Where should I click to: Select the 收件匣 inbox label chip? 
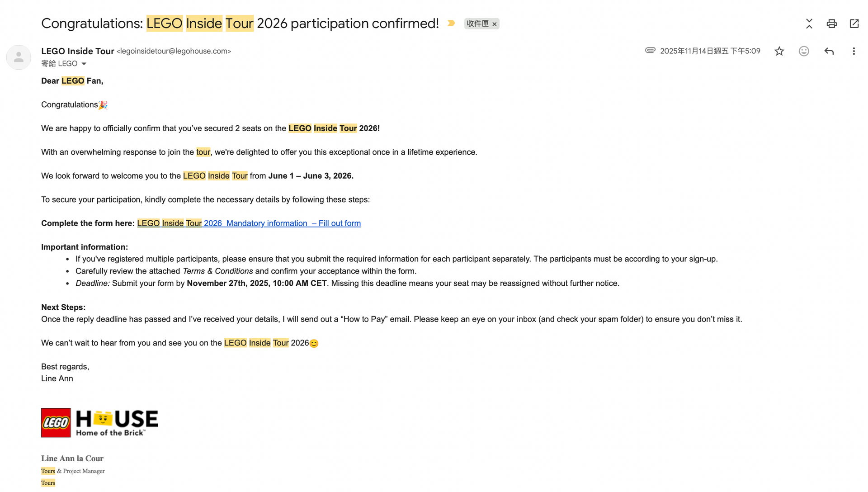477,24
